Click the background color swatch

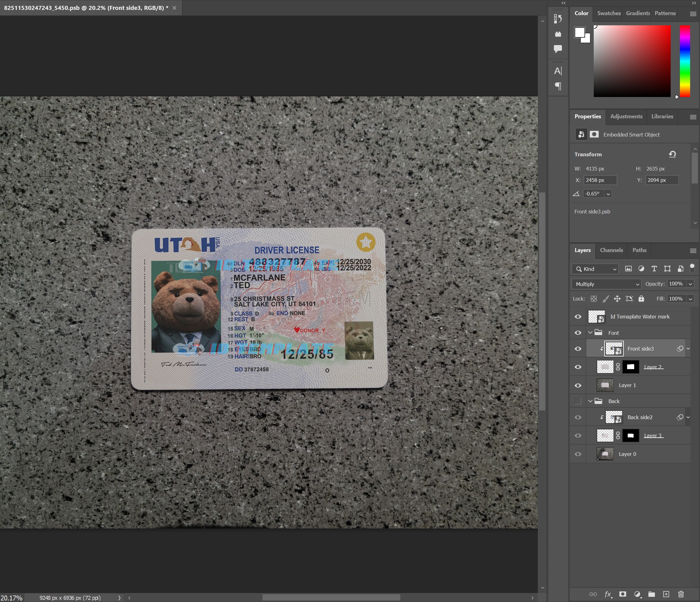587,39
